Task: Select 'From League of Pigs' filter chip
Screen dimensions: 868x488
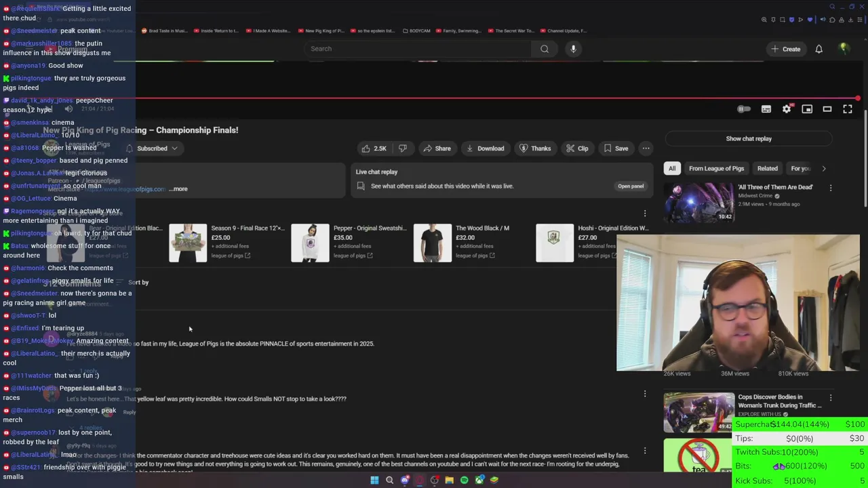Action: pos(716,169)
